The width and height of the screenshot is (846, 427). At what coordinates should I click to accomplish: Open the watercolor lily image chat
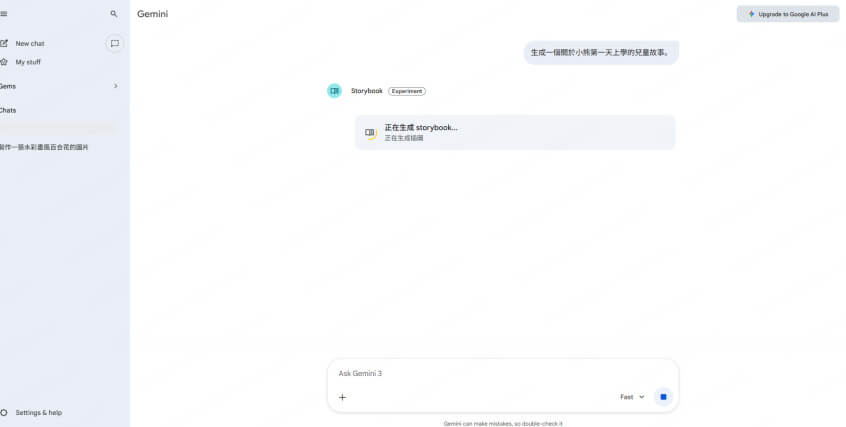[44, 147]
